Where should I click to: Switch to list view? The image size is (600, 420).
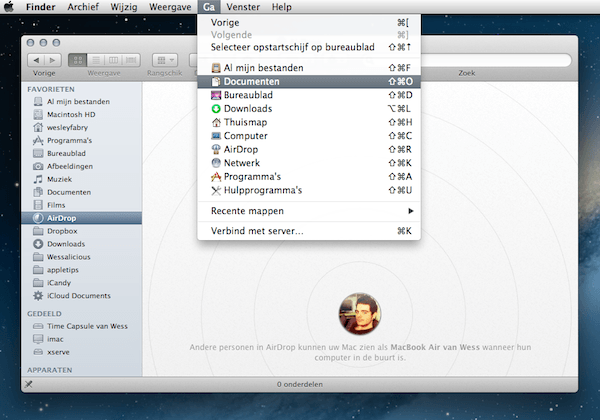pyautogui.click(x=96, y=60)
